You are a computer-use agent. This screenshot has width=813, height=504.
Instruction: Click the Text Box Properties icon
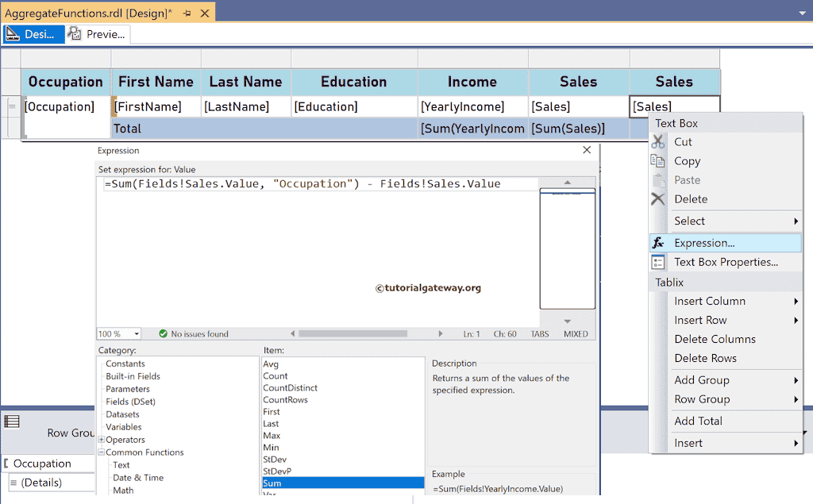[x=658, y=262]
